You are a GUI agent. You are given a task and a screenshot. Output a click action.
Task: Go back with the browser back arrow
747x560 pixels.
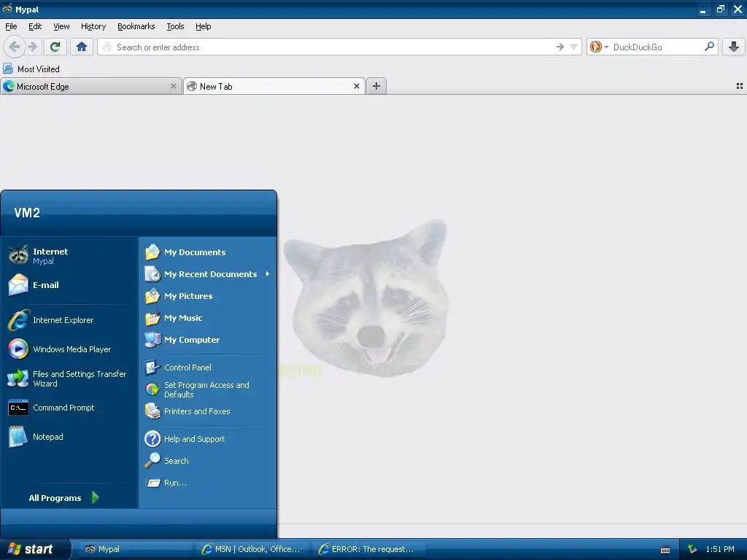tap(15, 47)
